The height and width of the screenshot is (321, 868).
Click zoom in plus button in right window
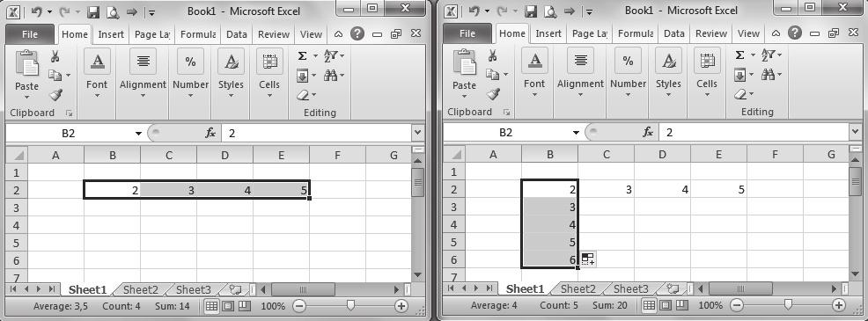(x=839, y=305)
